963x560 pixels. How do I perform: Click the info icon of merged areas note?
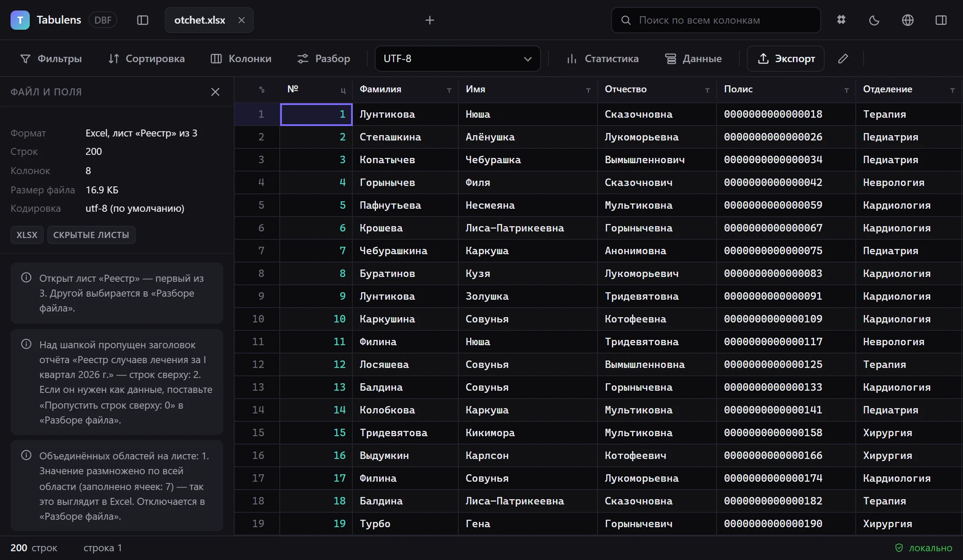pos(26,455)
